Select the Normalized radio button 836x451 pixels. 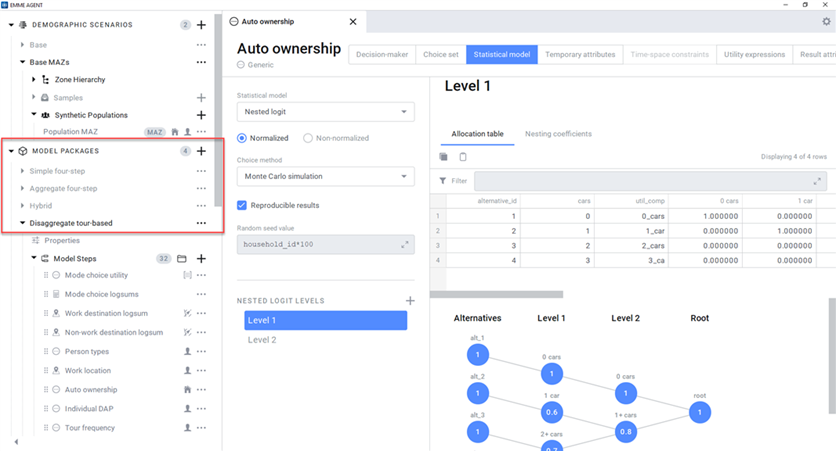pos(242,138)
